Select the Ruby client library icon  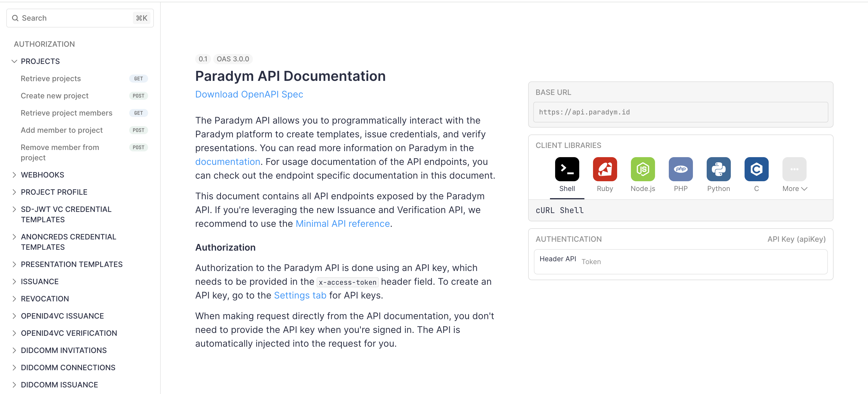(x=605, y=169)
